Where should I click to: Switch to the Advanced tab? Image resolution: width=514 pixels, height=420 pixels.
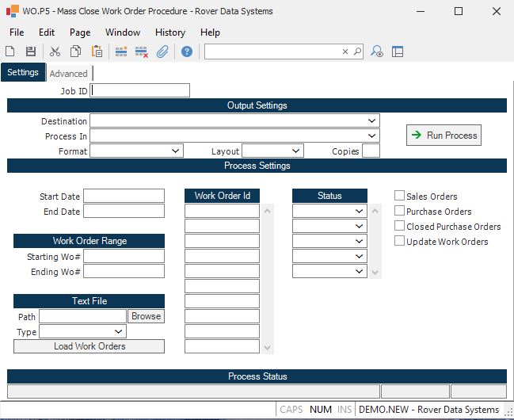(x=68, y=74)
